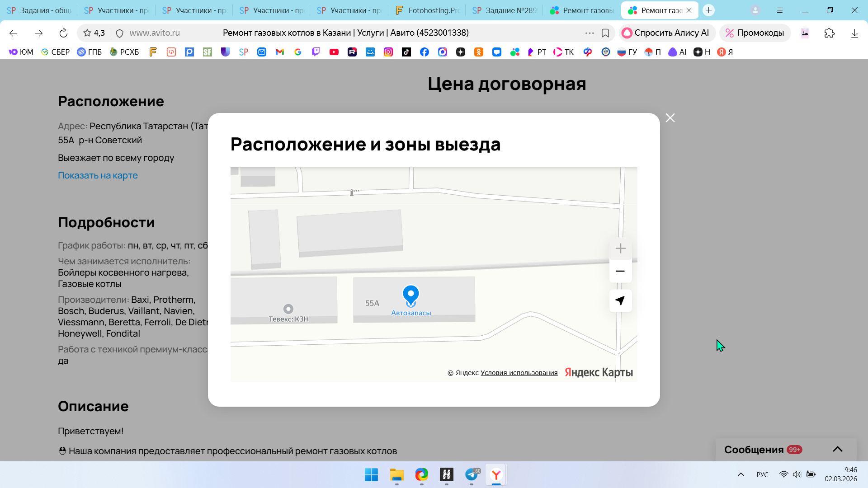Show hidden system tray icons
The image size is (868, 488).
741,474
